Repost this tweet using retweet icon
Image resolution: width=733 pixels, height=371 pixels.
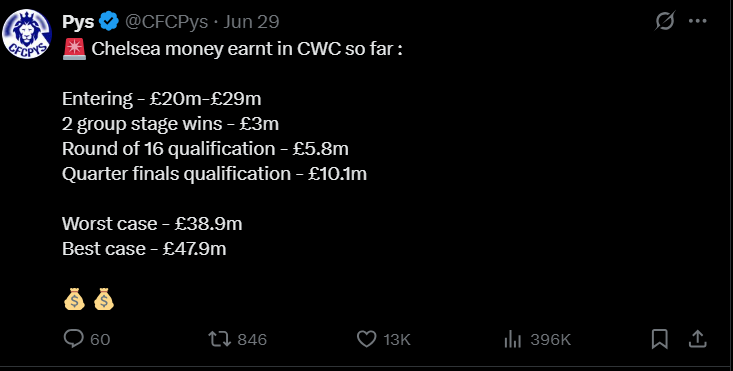pyautogui.click(x=220, y=339)
